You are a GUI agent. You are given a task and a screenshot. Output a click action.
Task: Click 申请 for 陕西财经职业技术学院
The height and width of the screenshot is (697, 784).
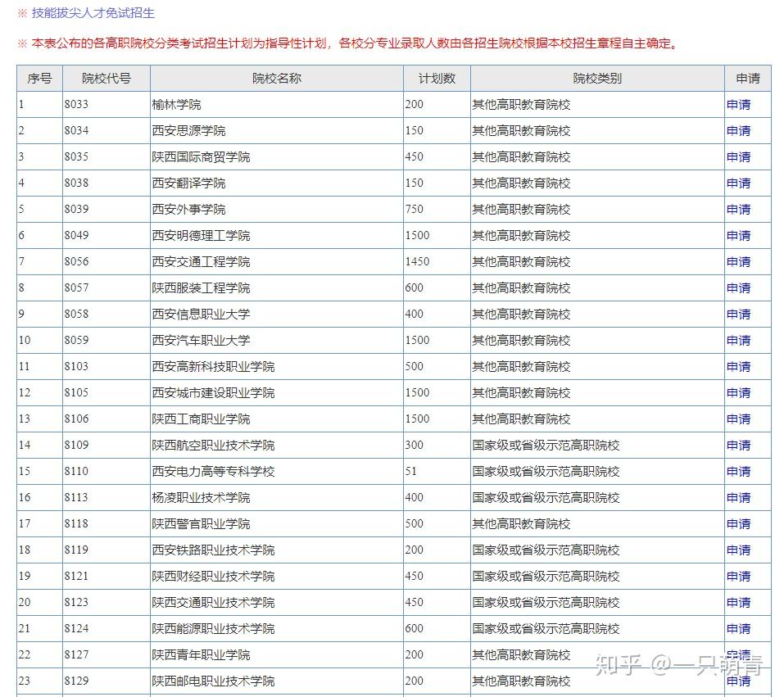tap(738, 577)
